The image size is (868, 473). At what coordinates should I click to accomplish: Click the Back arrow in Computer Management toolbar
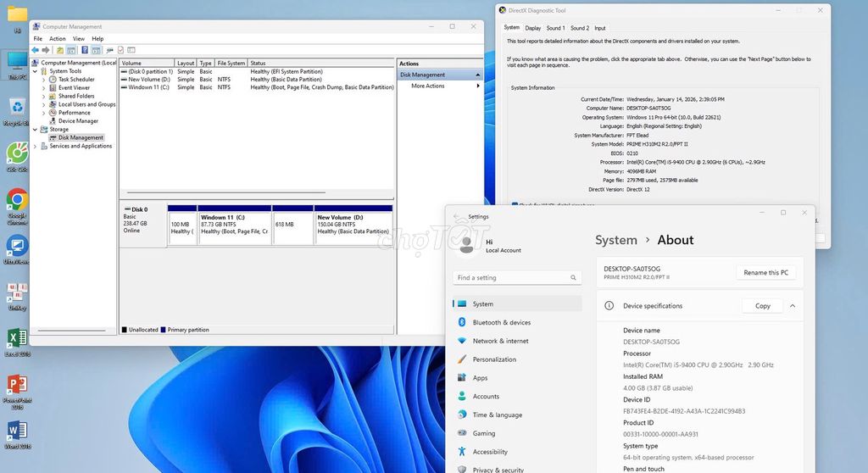point(36,50)
